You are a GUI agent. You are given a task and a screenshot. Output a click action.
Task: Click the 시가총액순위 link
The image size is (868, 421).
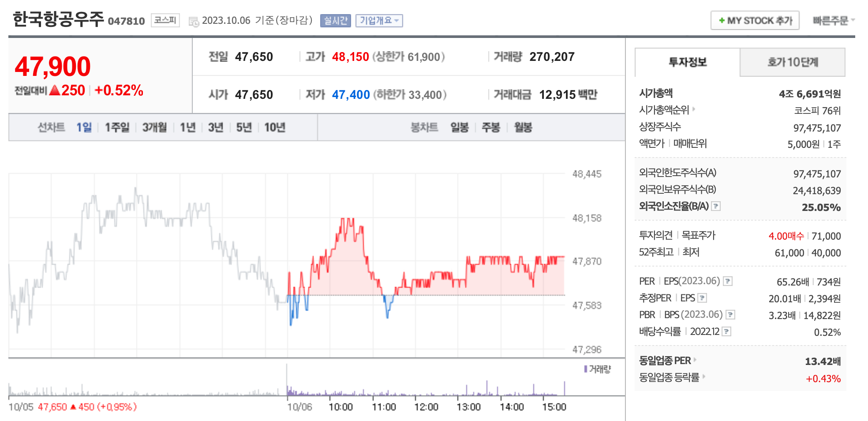(664, 109)
